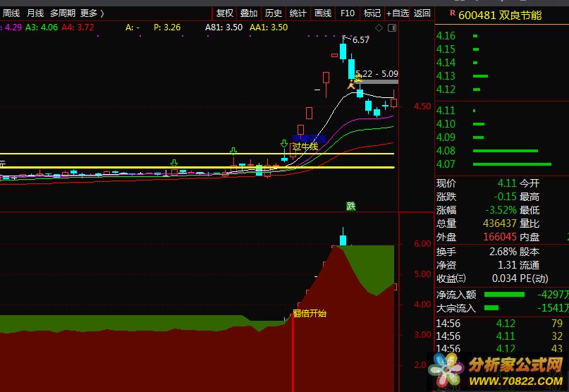Select bid price 4.11 row

tap(502, 111)
